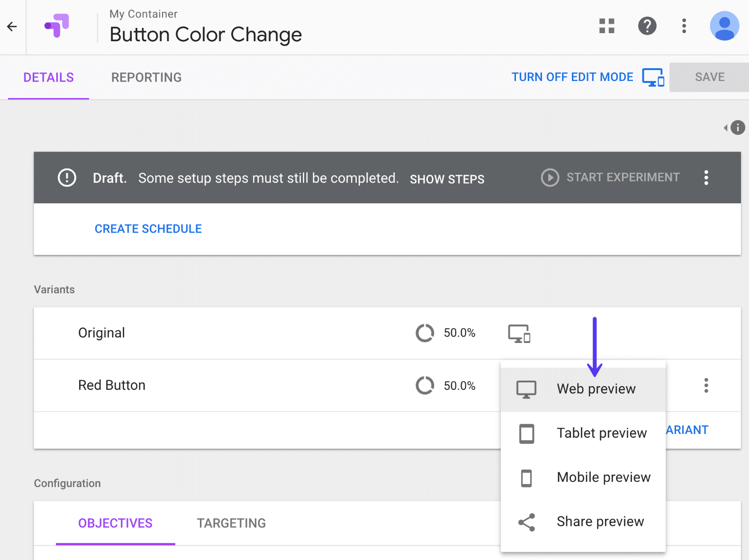749x560 pixels.
Task: Open Red Button row three-dot menu
Action: tap(706, 386)
